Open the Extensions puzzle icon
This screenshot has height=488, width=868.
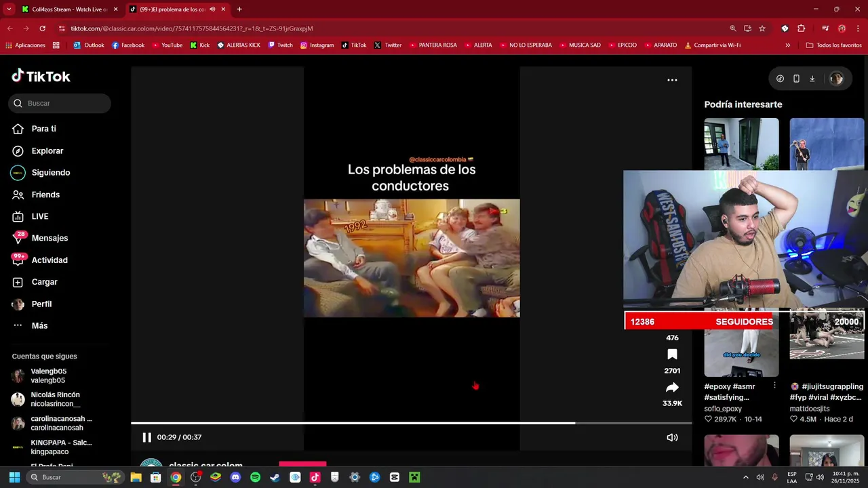(x=802, y=28)
